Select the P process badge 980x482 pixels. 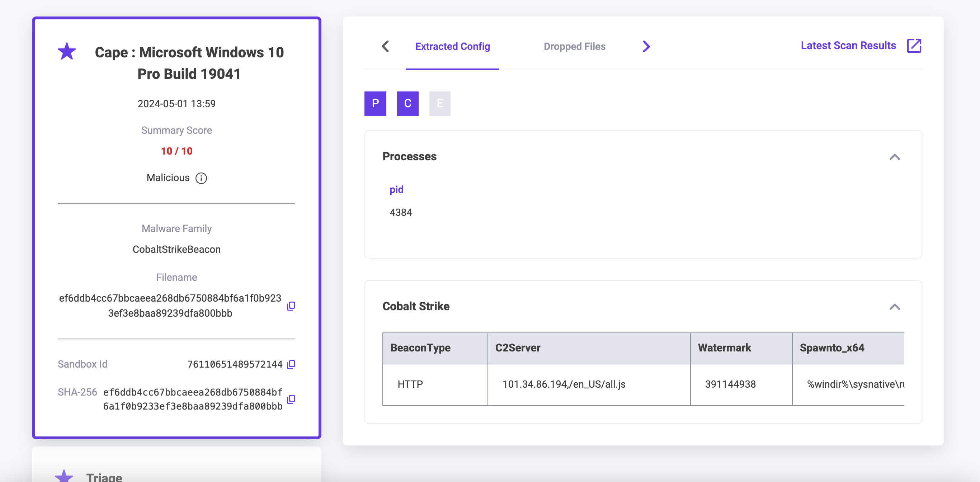click(375, 104)
